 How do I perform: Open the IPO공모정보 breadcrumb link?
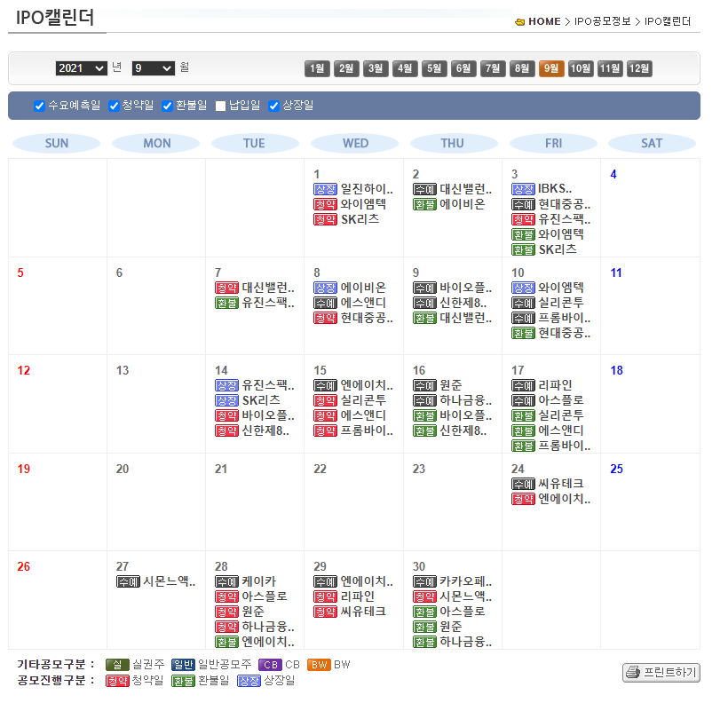603,21
